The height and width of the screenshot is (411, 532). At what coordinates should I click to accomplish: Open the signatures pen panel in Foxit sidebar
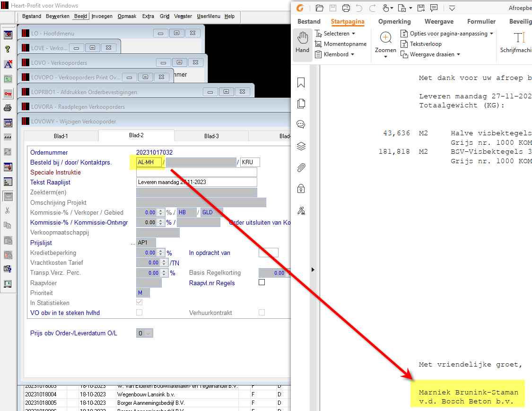click(301, 211)
